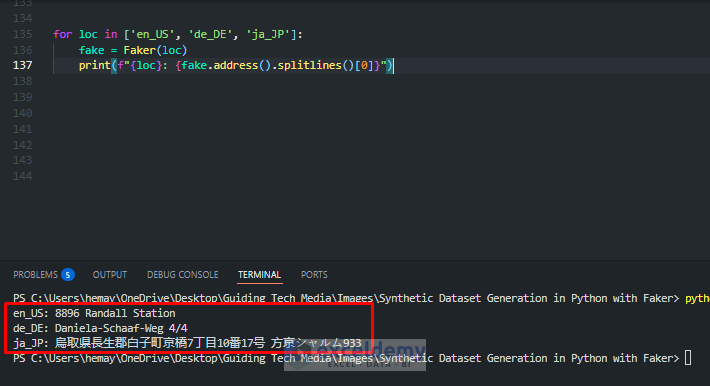
Task: Click terminal output '8896 Randall Station'
Action: click(x=115, y=313)
